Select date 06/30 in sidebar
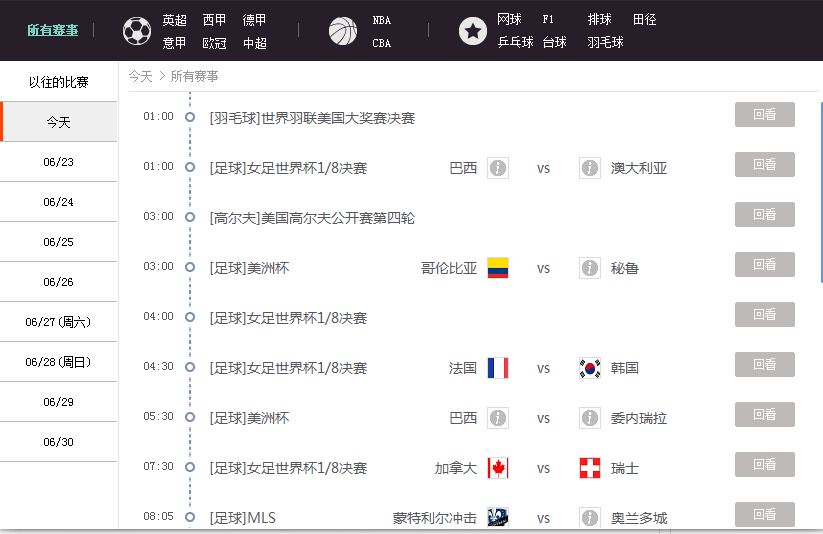Image resolution: width=823 pixels, height=534 pixels. [x=58, y=442]
